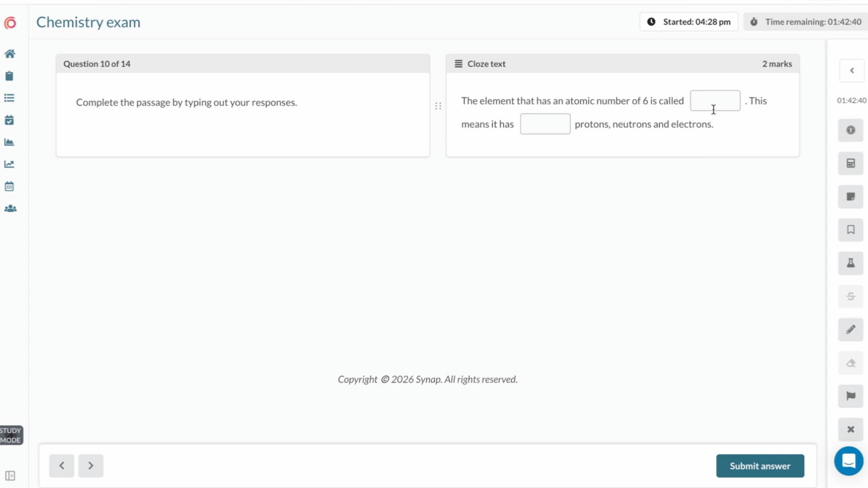The height and width of the screenshot is (488, 868).
Task: Click the Chemistry exam title
Action: pyautogui.click(x=88, y=22)
